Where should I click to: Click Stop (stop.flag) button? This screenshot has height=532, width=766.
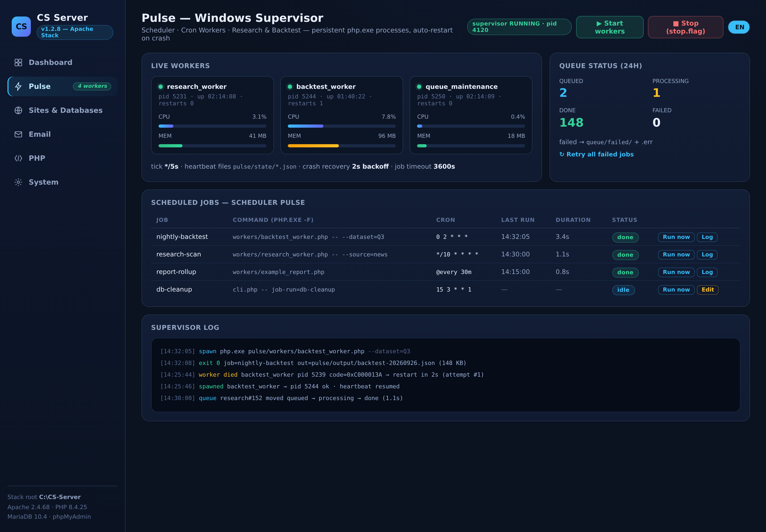tap(685, 27)
